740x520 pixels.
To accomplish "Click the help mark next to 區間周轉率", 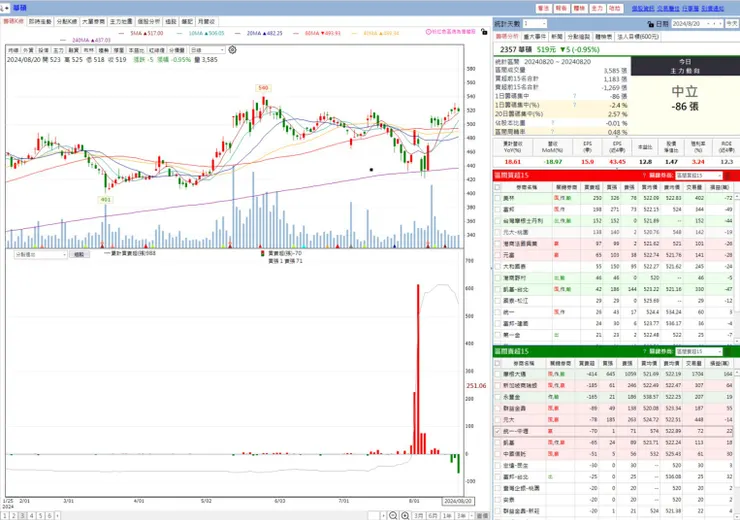I will tap(552, 132).
